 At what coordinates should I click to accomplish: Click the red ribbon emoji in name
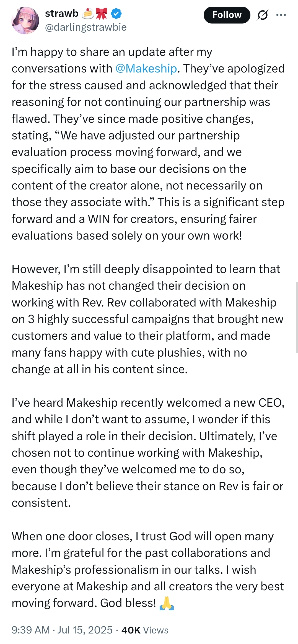pyautogui.click(x=101, y=14)
